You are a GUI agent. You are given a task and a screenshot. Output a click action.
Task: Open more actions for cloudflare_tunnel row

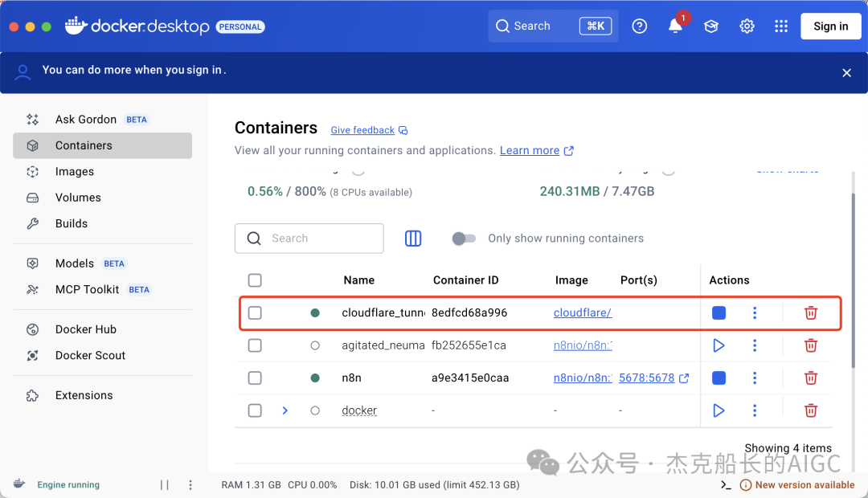[x=755, y=312]
